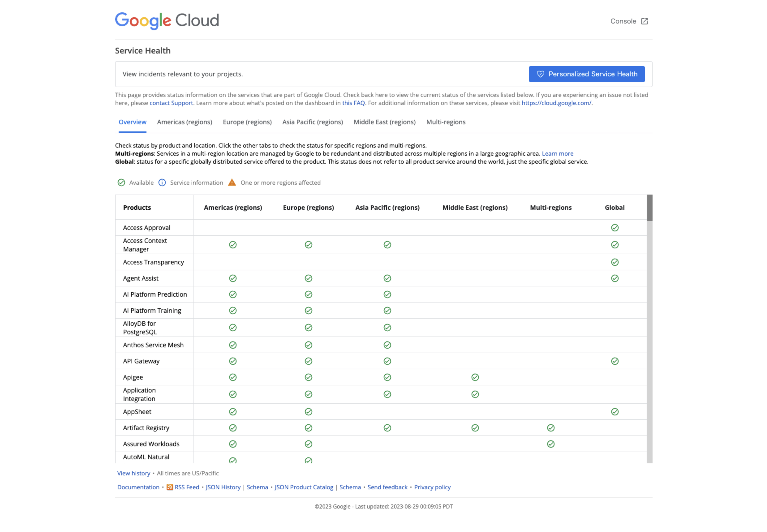This screenshot has height=532, width=767.
Task: Click the Multi-regions column header
Action: click(x=551, y=207)
